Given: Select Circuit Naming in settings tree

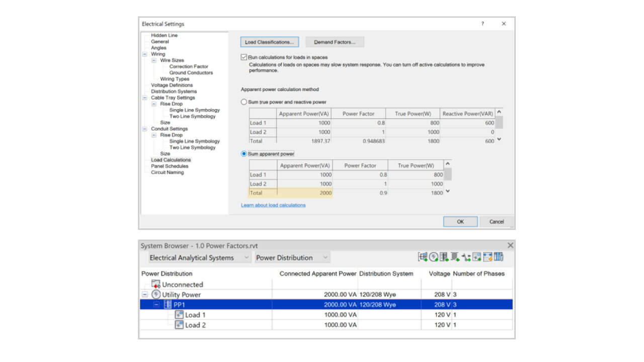Looking at the screenshot, I should pyautogui.click(x=168, y=172).
